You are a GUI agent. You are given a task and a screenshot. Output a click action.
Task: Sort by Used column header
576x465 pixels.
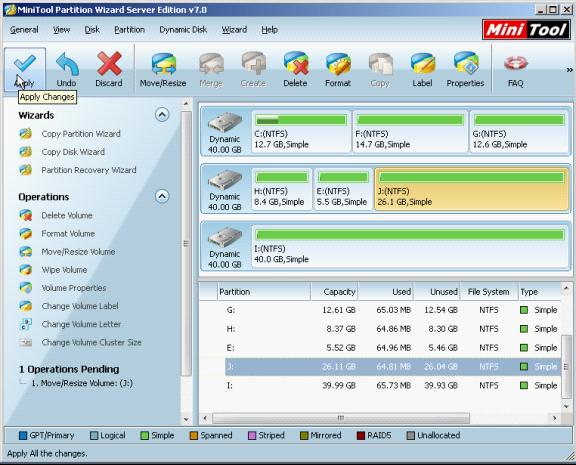(x=386, y=292)
